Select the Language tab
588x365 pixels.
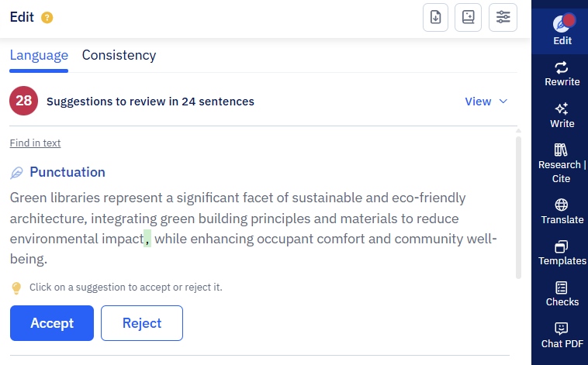pos(39,55)
